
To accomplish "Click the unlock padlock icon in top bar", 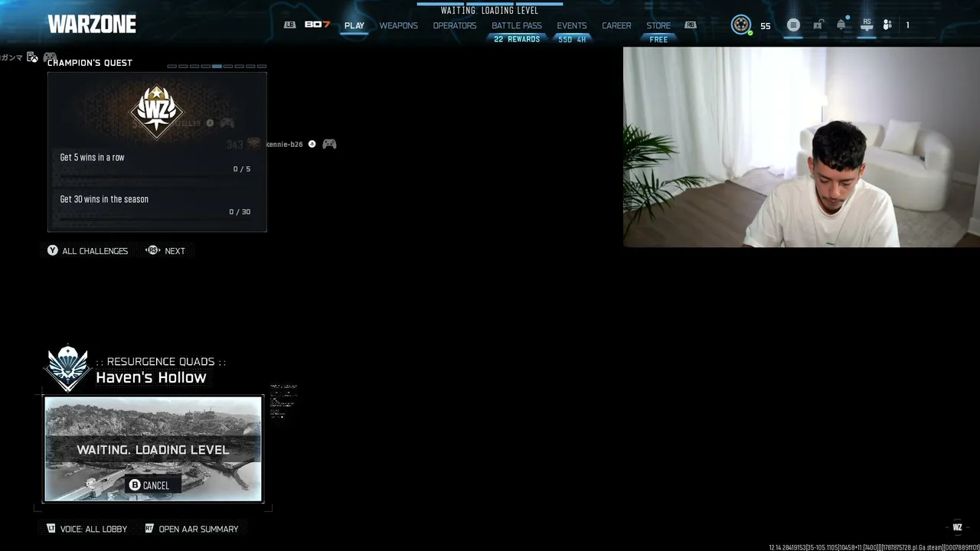I will tap(818, 25).
